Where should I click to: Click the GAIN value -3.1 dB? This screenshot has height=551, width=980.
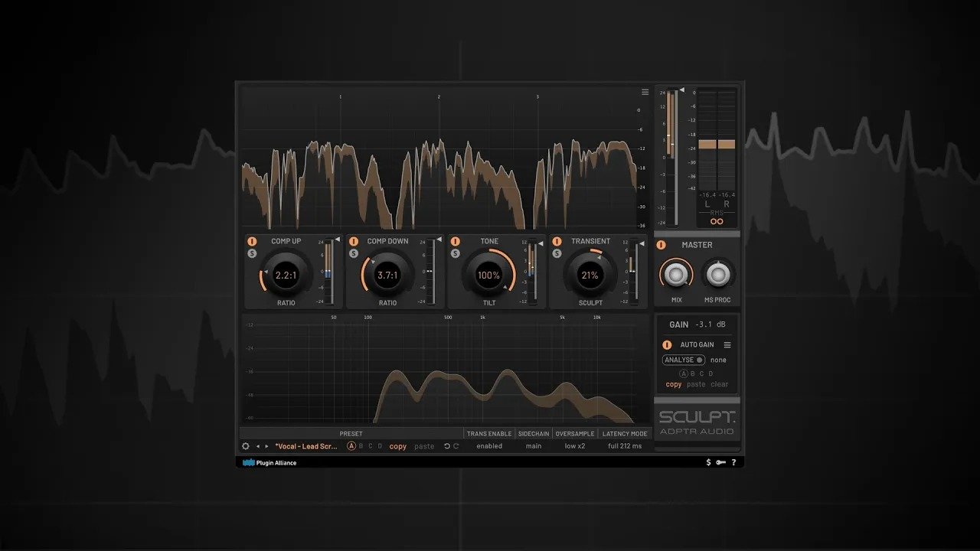[x=710, y=324]
